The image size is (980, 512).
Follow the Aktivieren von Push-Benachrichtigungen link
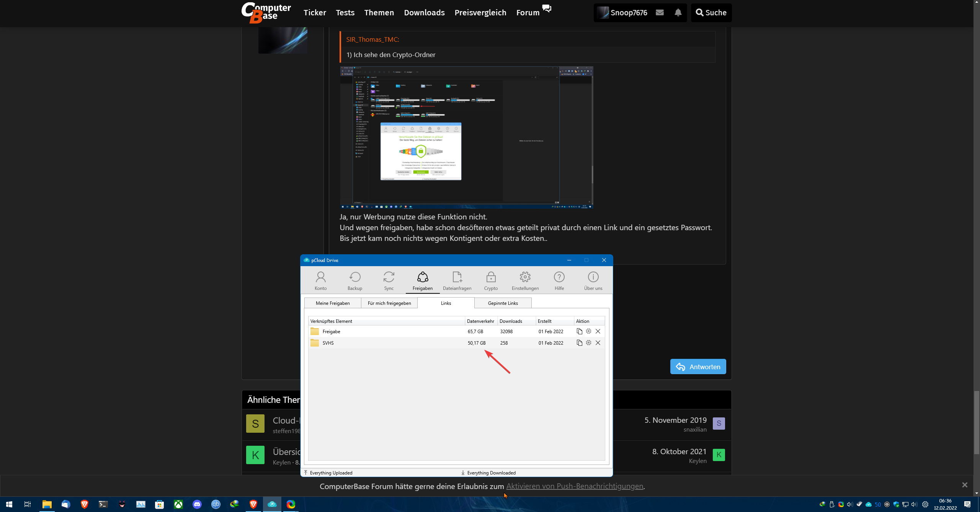[x=574, y=486]
